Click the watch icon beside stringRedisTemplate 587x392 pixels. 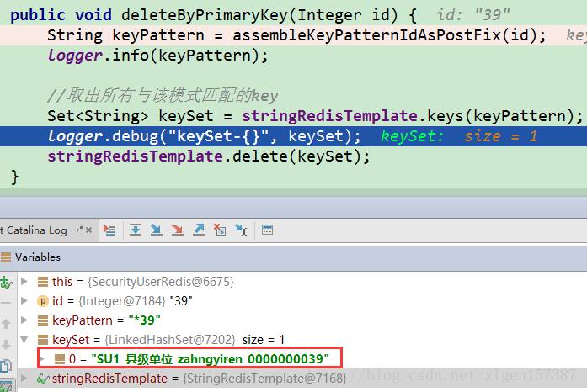43,379
